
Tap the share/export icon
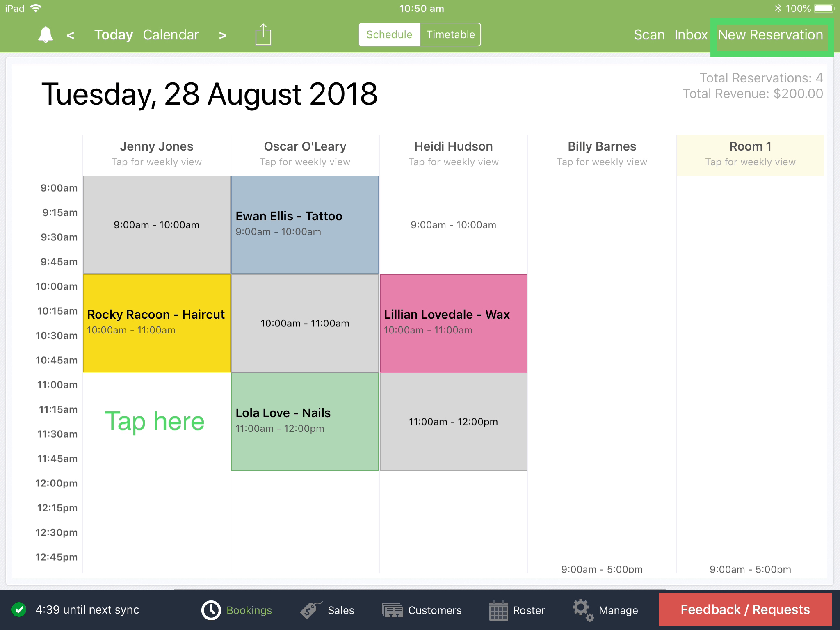click(263, 34)
